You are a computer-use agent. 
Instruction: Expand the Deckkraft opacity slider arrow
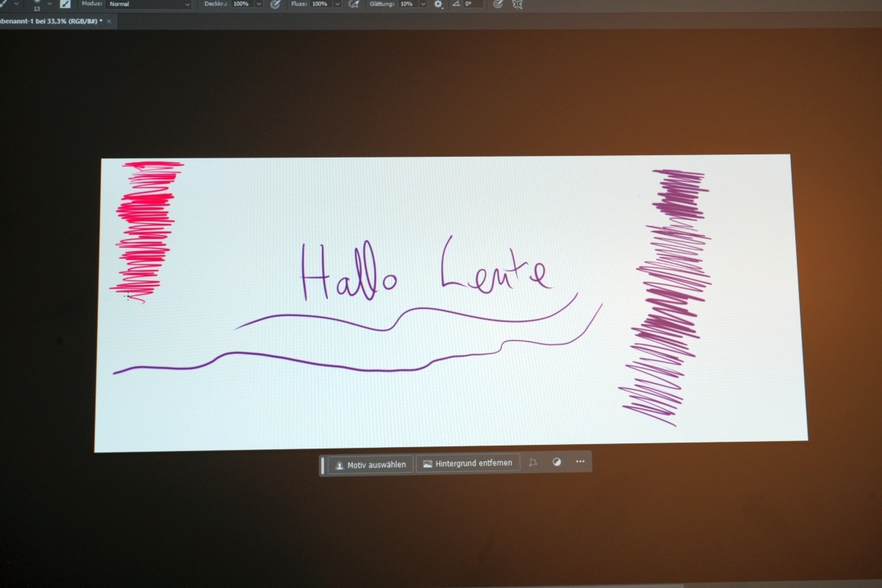[x=259, y=4]
